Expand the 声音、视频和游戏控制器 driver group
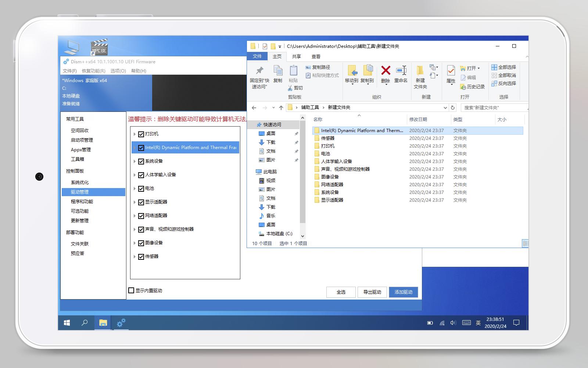The width and height of the screenshot is (588, 368). (135, 229)
